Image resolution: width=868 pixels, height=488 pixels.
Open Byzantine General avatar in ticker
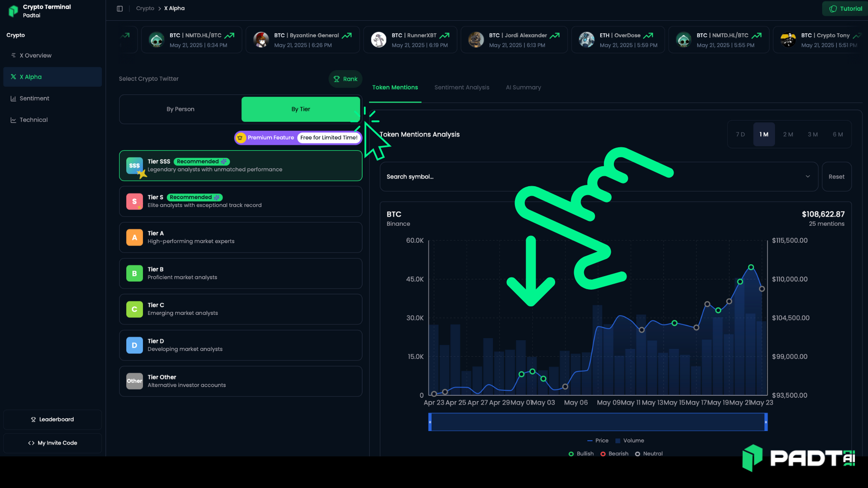[x=261, y=40]
